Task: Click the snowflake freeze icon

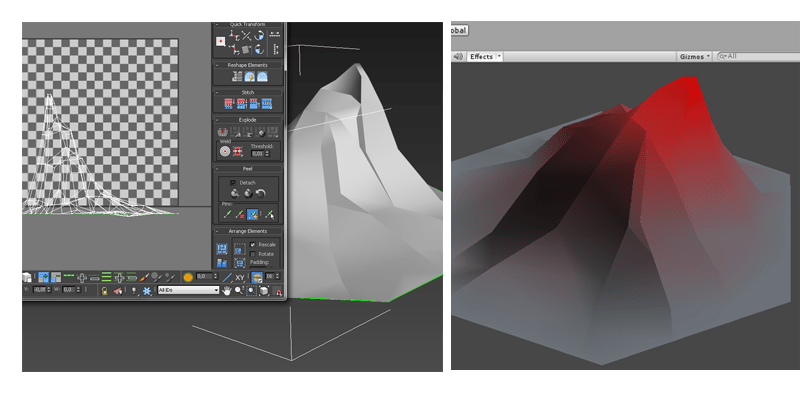Action: (147, 291)
